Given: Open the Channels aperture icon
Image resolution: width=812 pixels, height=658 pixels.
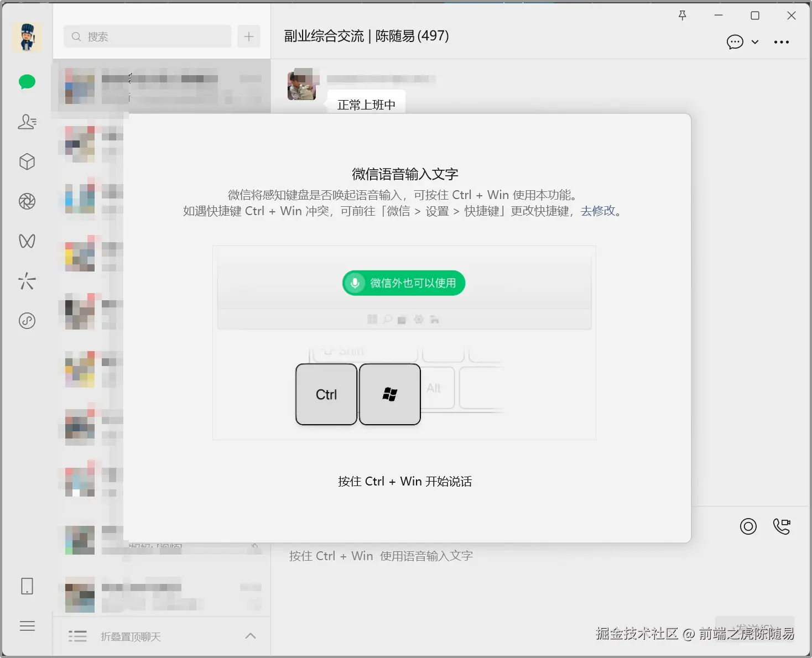Looking at the screenshot, I should pyautogui.click(x=27, y=201).
